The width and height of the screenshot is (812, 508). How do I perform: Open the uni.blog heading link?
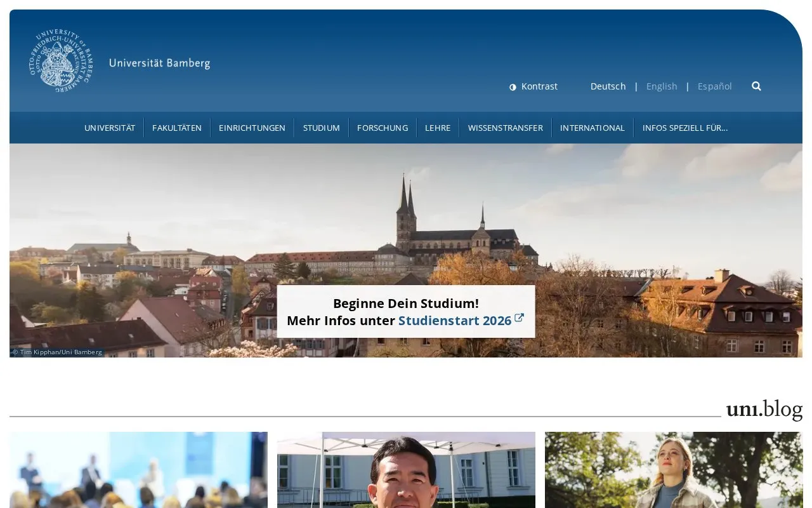point(764,409)
